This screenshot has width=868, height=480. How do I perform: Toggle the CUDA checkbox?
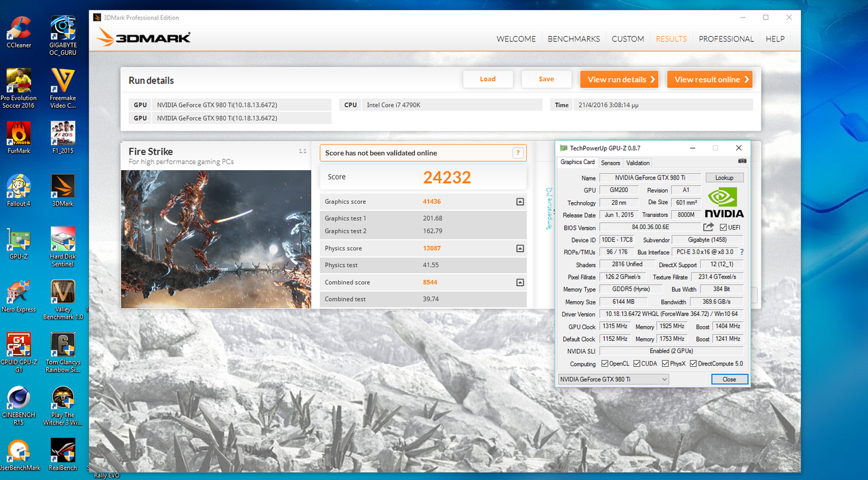[x=636, y=363]
